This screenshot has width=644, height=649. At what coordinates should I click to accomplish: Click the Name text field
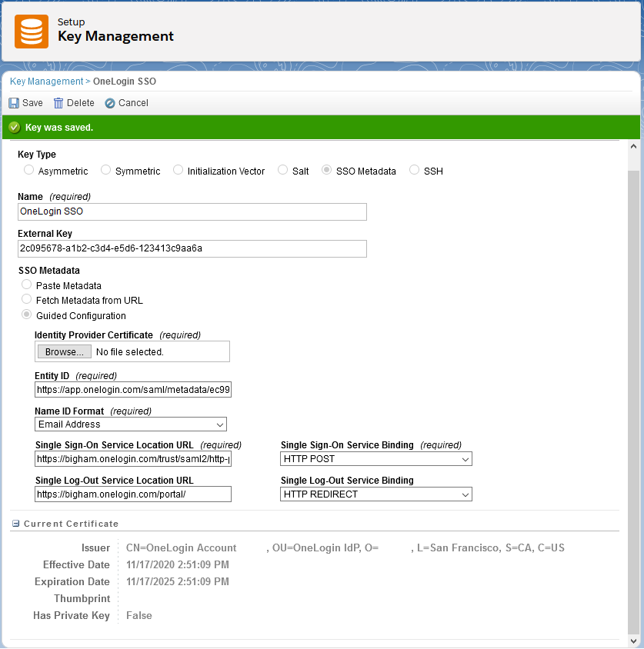(192, 211)
